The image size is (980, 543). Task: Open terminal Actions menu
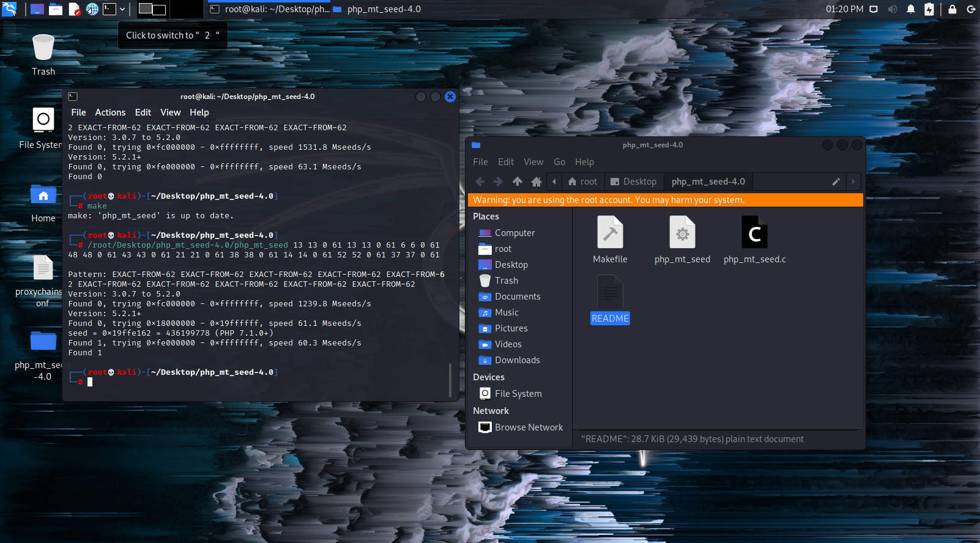click(110, 113)
